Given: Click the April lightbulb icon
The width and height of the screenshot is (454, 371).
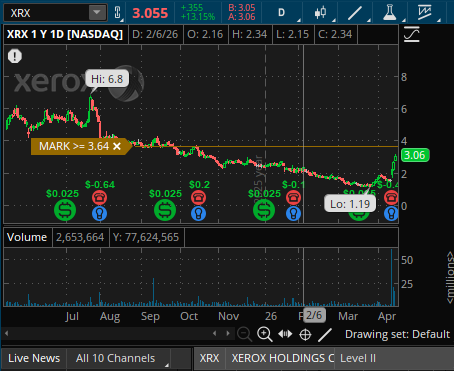Looking at the screenshot, I should coord(391,213).
